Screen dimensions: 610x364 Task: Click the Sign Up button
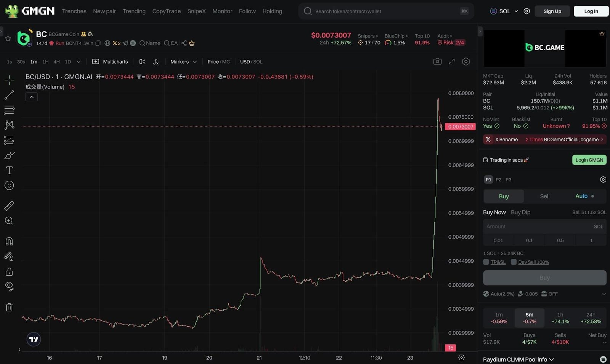(x=552, y=11)
